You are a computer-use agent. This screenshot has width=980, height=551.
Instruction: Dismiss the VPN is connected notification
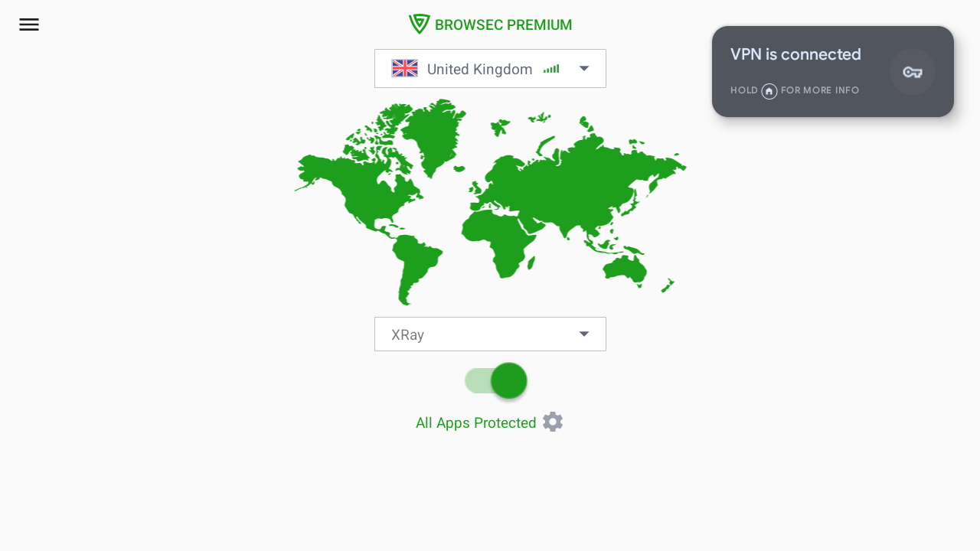pyautogui.click(x=833, y=71)
